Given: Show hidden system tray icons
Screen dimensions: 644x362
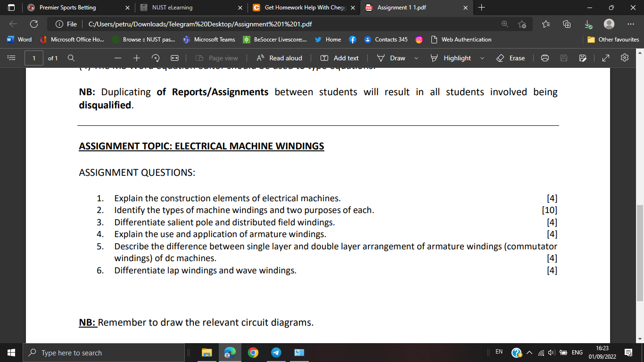Looking at the screenshot, I should tap(529, 353).
